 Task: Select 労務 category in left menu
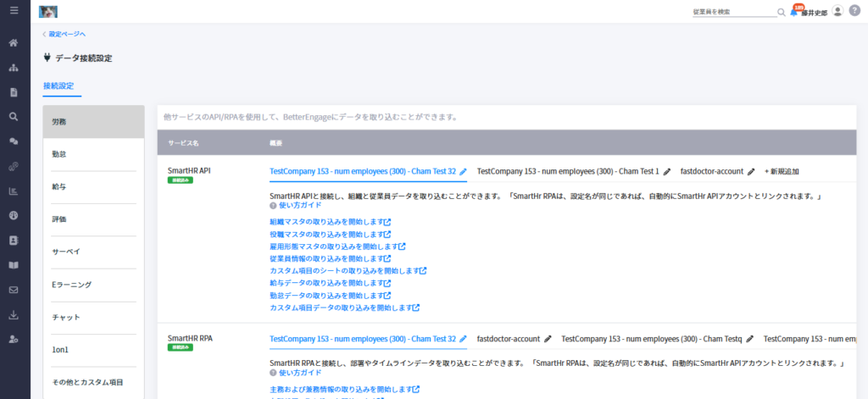click(x=93, y=122)
